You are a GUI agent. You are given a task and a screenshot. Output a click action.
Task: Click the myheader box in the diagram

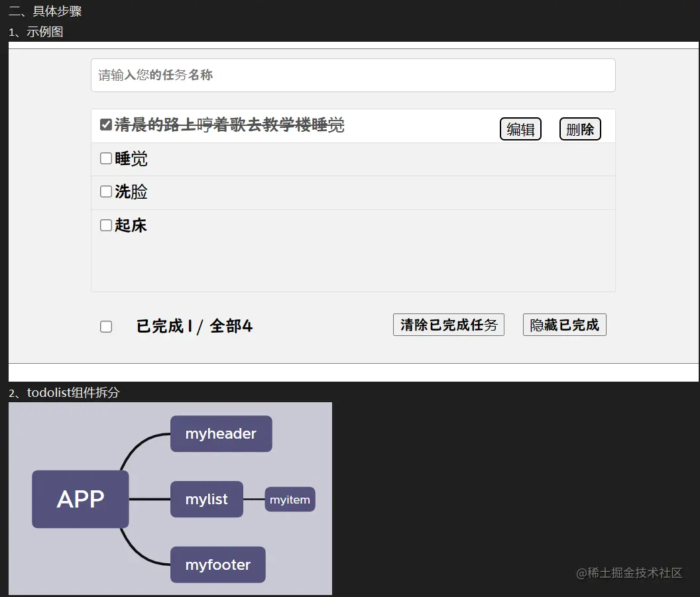click(221, 434)
